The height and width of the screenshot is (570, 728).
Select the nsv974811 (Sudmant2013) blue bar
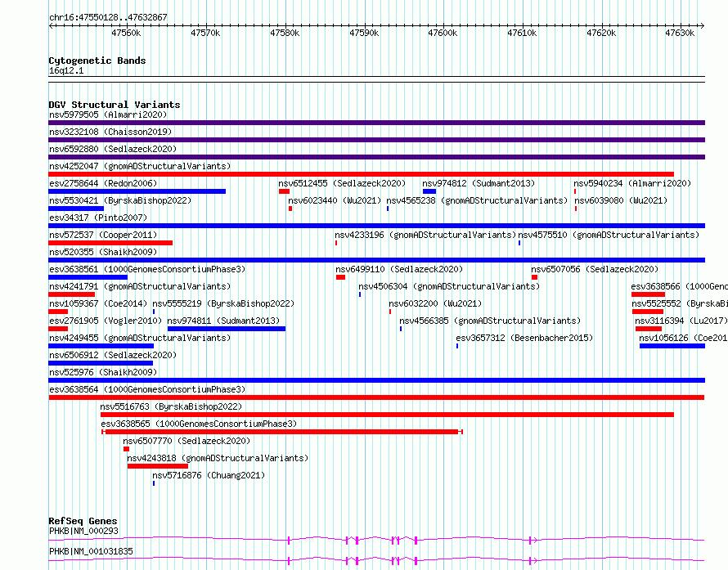pyautogui.click(x=227, y=329)
